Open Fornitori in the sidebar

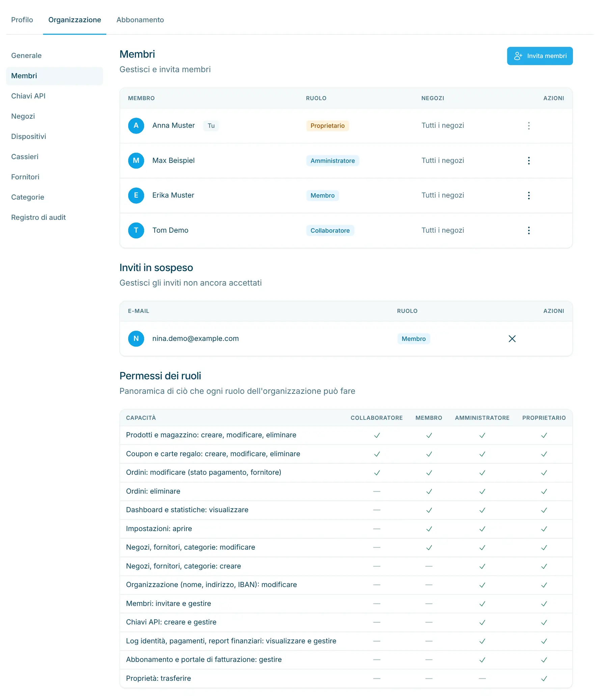pyautogui.click(x=54, y=177)
